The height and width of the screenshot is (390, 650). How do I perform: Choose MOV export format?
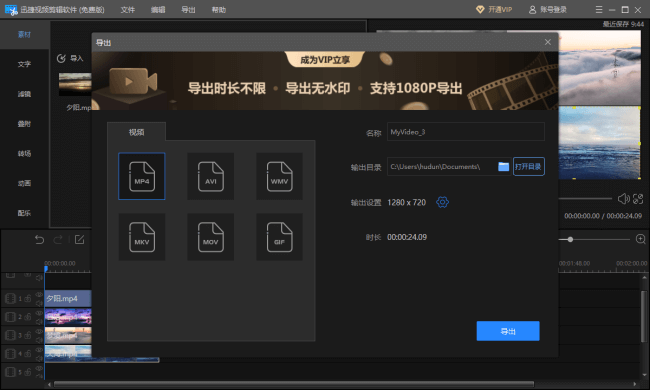211,237
